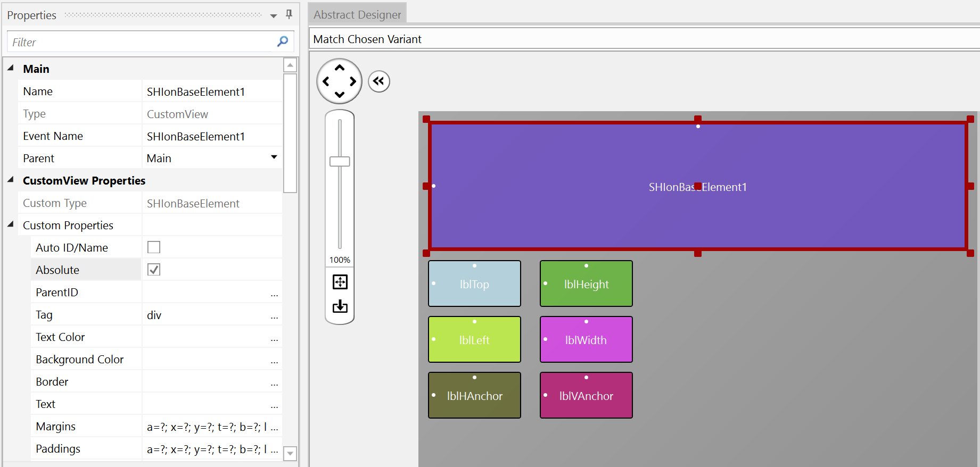Collapse the designer navigation with double-chevron button

379,81
